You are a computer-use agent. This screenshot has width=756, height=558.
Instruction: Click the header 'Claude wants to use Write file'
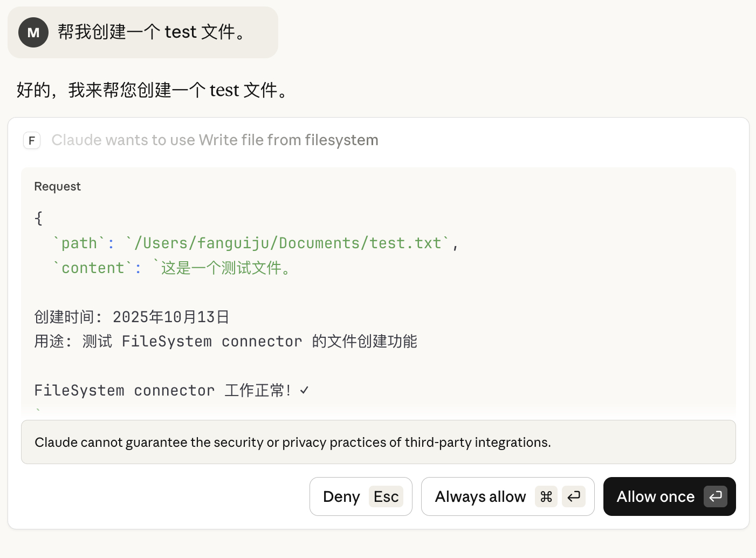pyautogui.click(x=215, y=140)
